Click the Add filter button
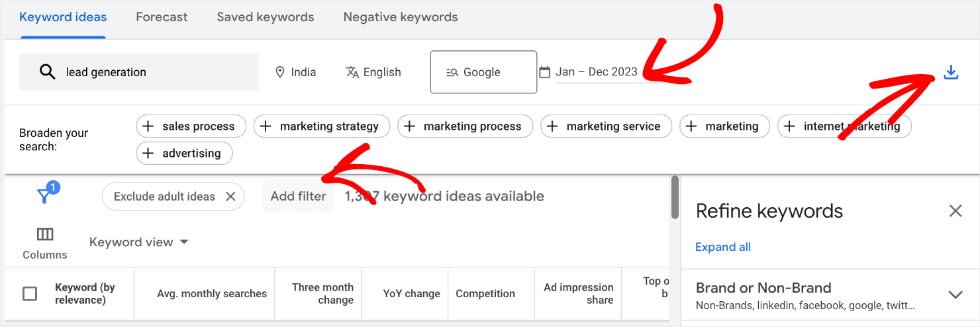The height and width of the screenshot is (327, 980). click(298, 197)
